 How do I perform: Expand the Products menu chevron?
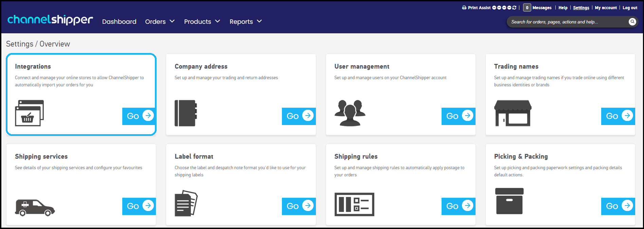pyautogui.click(x=218, y=21)
